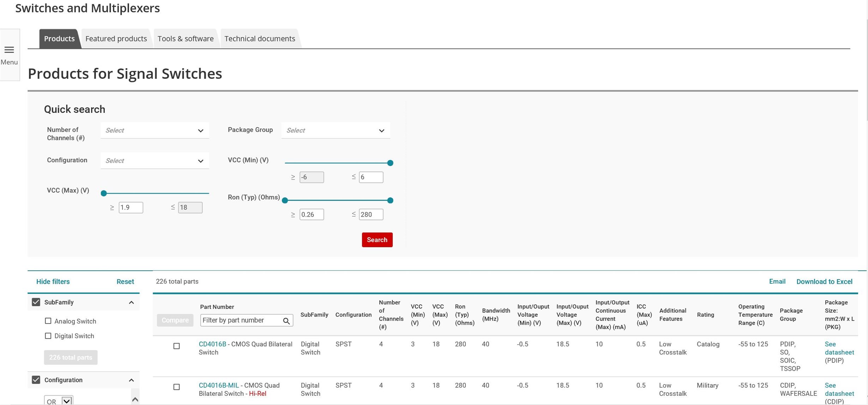Click the Military rating cell
This screenshot has height=405, width=868.
tap(707, 385)
